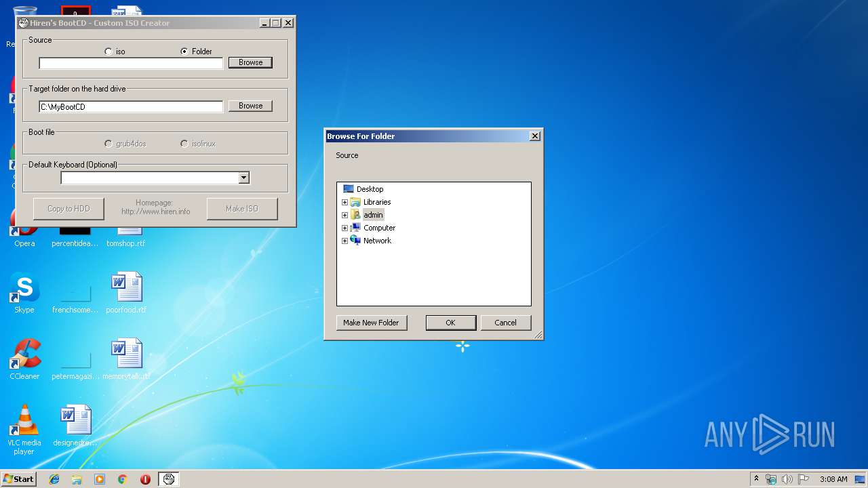Expand the admin tree node
Image resolution: width=868 pixels, height=488 pixels.
[x=344, y=215]
